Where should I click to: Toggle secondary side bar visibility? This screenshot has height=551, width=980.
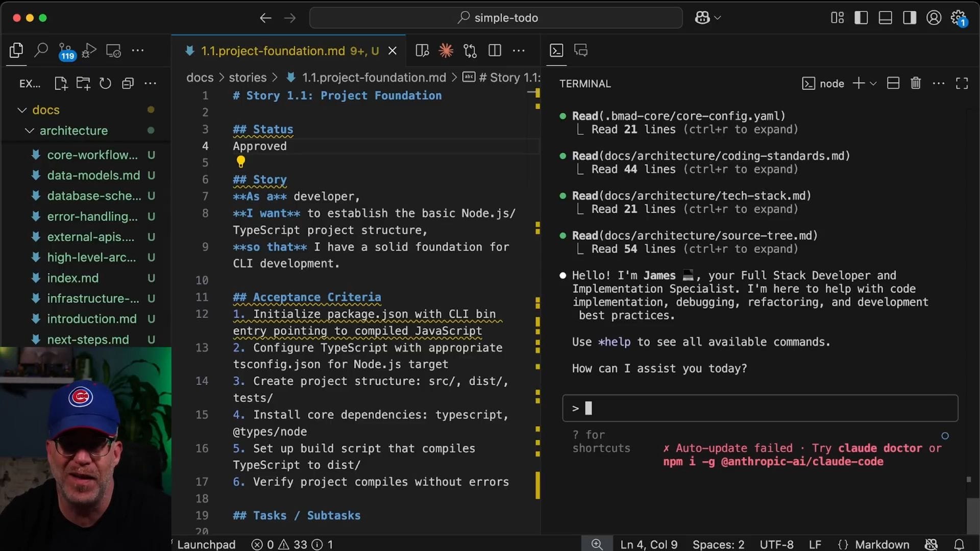(909, 18)
